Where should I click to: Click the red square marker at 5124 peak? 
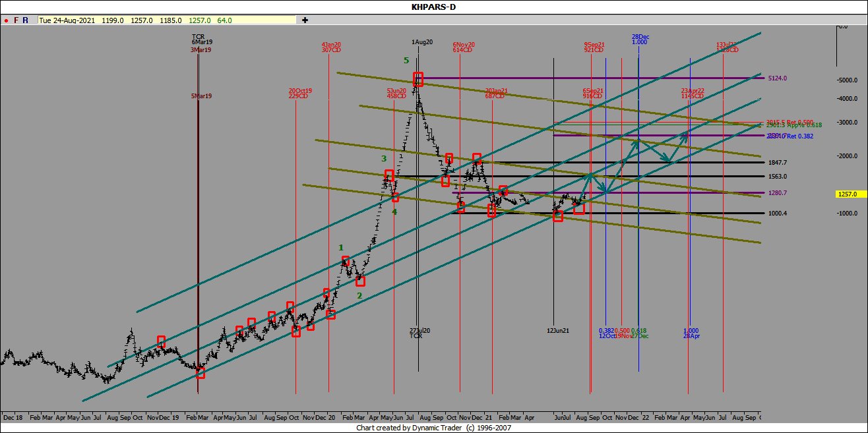tap(418, 80)
